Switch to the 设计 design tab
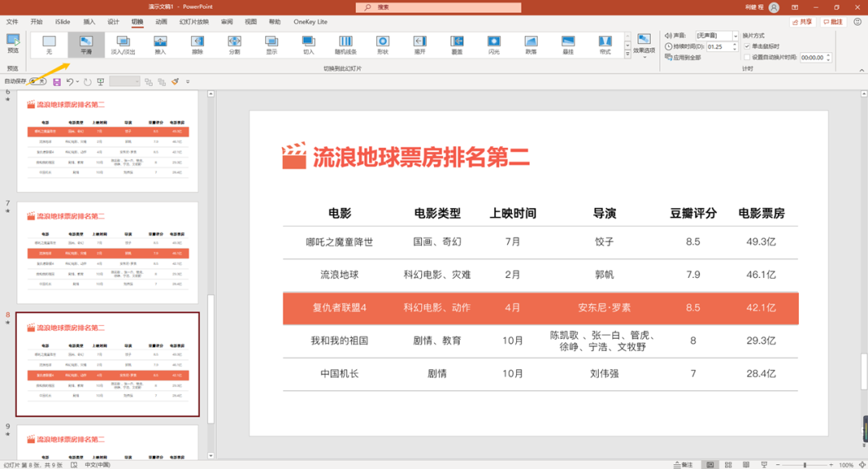 (113, 22)
